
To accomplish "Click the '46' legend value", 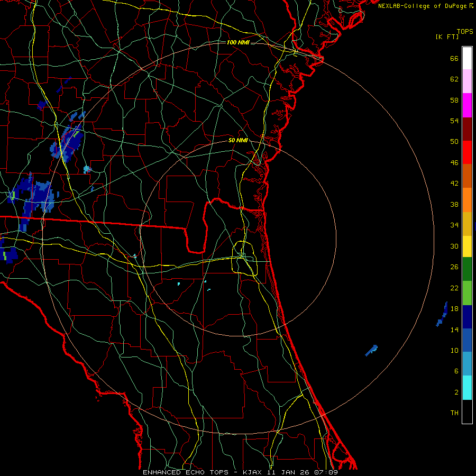I will [x=454, y=162].
